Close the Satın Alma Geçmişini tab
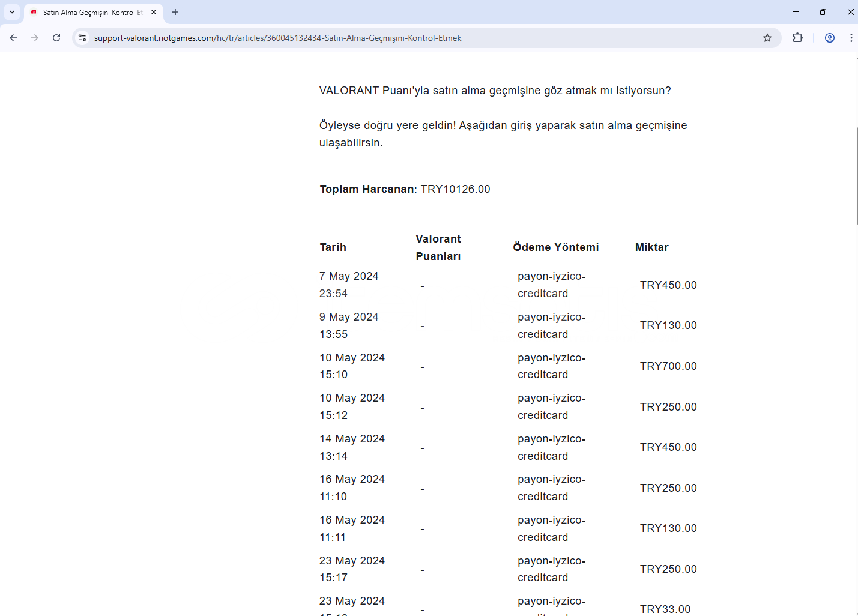The image size is (858, 616). pyautogui.click(x=154, y=12)
